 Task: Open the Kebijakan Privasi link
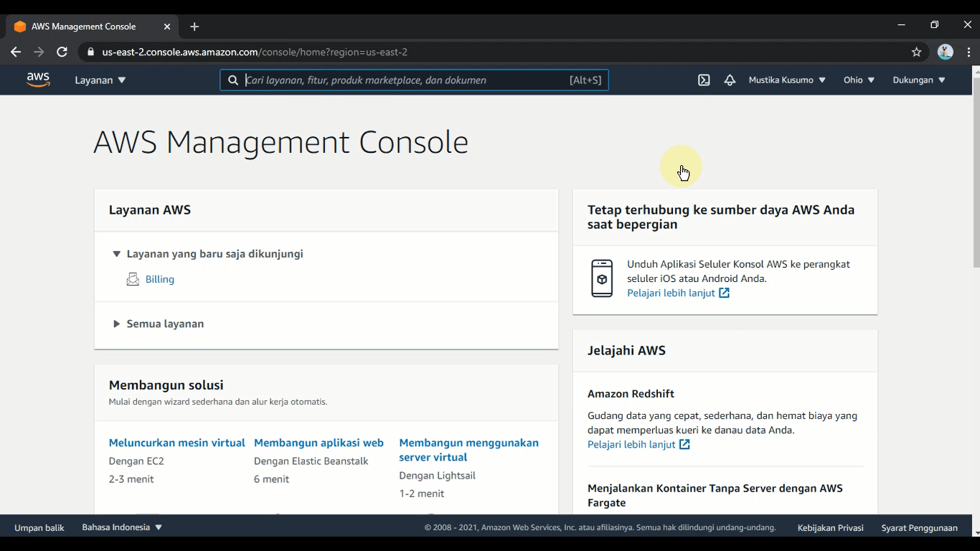(830, 527)
